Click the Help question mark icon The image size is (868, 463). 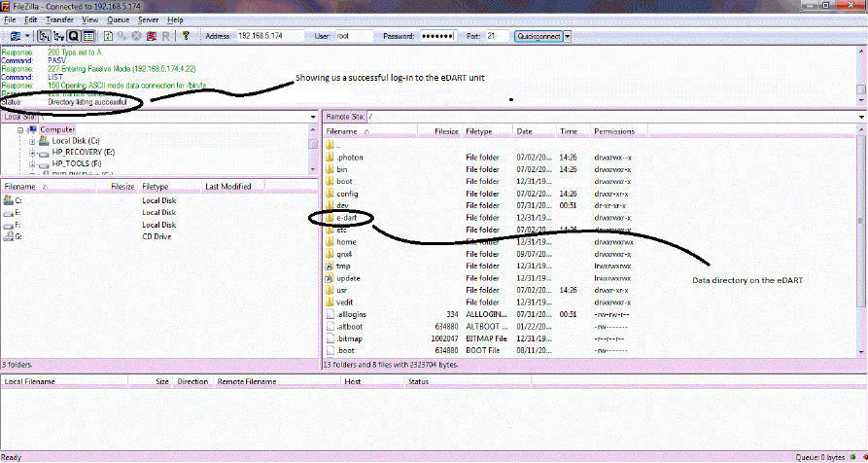click(x=186, y=36)
